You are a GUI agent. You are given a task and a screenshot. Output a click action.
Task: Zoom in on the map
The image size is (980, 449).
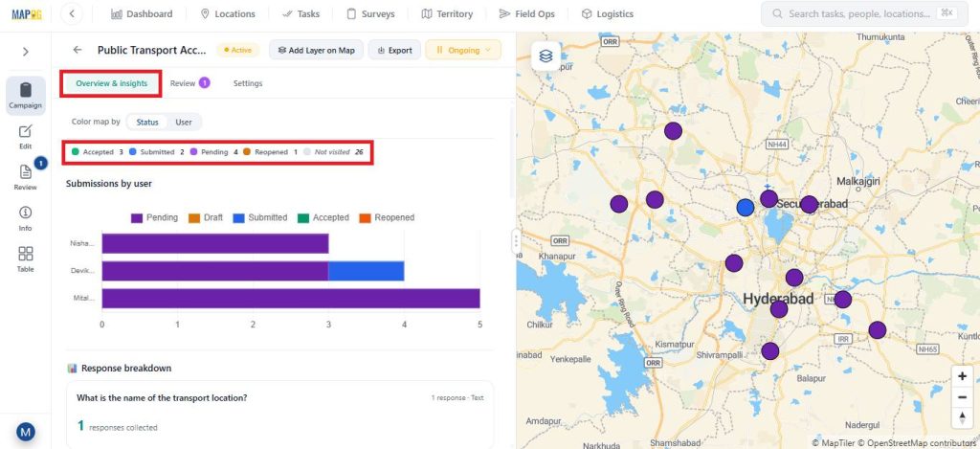point(962,376)
